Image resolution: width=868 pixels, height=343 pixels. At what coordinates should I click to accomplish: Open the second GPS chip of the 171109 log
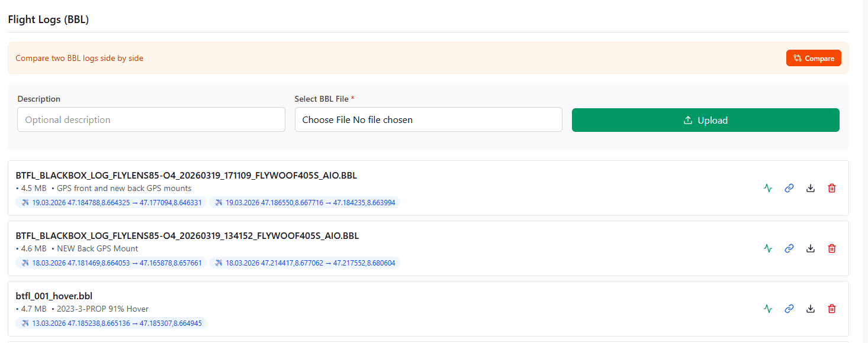(305, 202)
